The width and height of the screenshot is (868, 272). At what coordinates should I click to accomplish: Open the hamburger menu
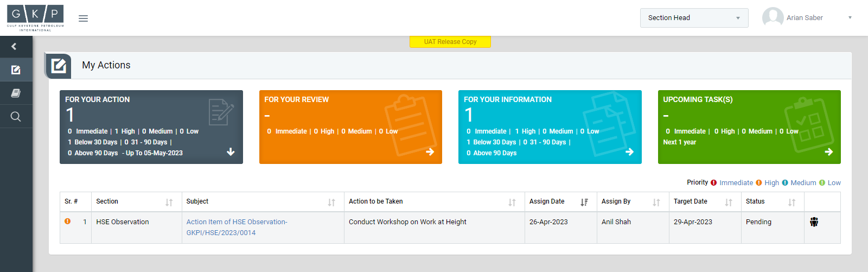(x=83, y=18)
